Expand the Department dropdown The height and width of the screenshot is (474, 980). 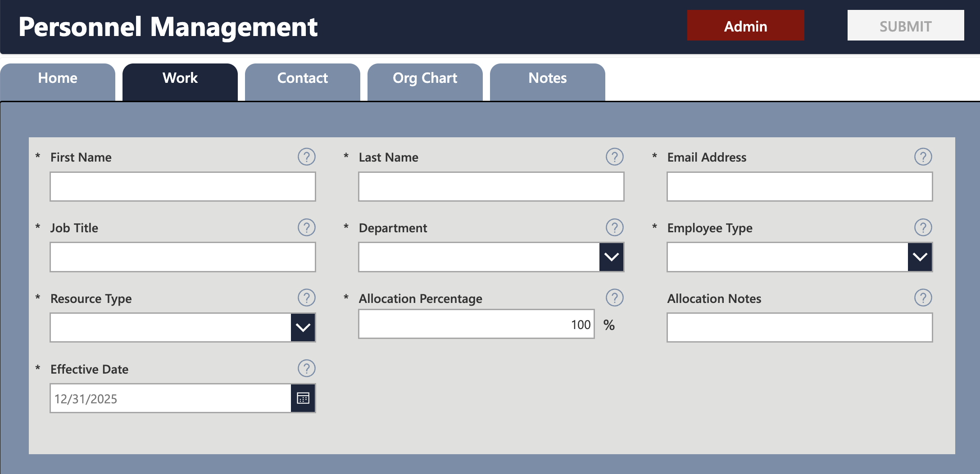point(611,257)
